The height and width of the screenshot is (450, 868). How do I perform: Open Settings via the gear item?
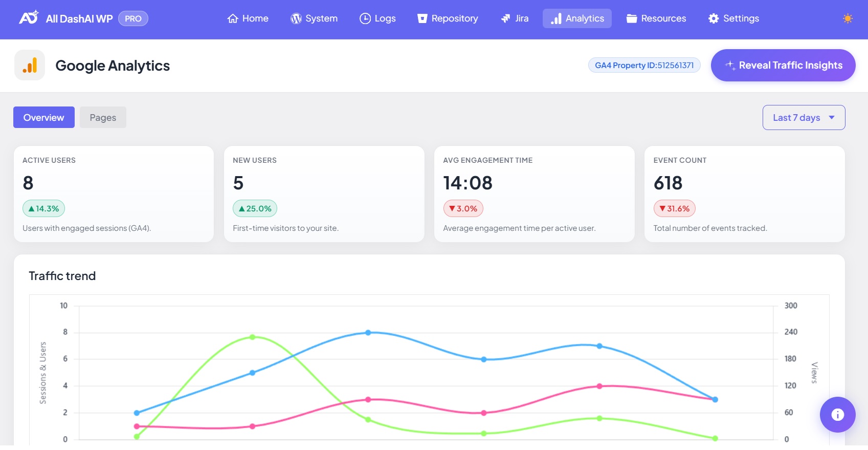click(733, 18)
